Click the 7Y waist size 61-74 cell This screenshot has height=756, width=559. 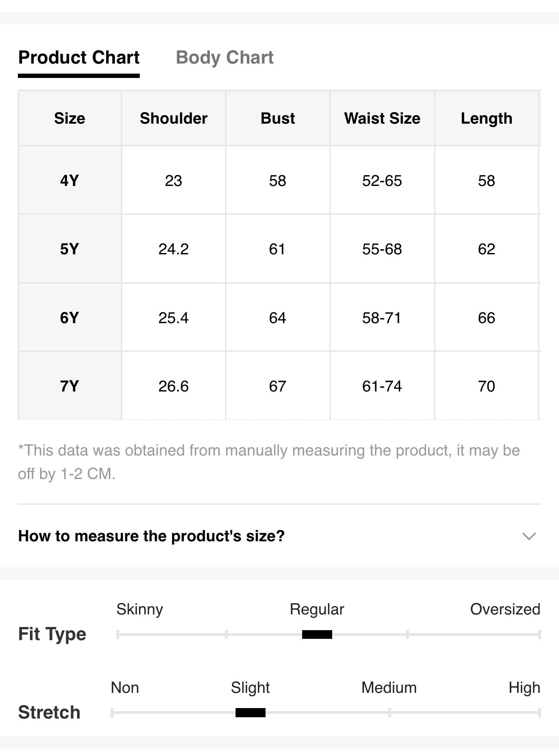pyautogui.click(x=382, y=386)
